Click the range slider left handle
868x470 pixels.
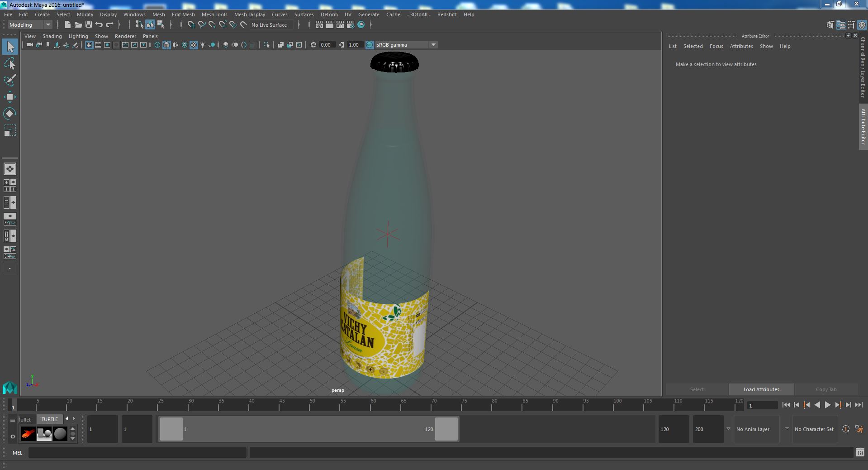coord(171,429)
